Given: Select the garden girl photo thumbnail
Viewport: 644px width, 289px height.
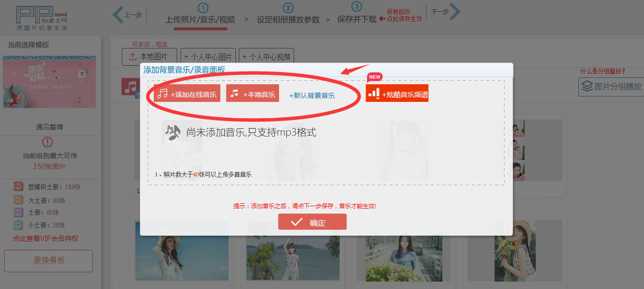Looking at the screenshot, I should point(404,251).
